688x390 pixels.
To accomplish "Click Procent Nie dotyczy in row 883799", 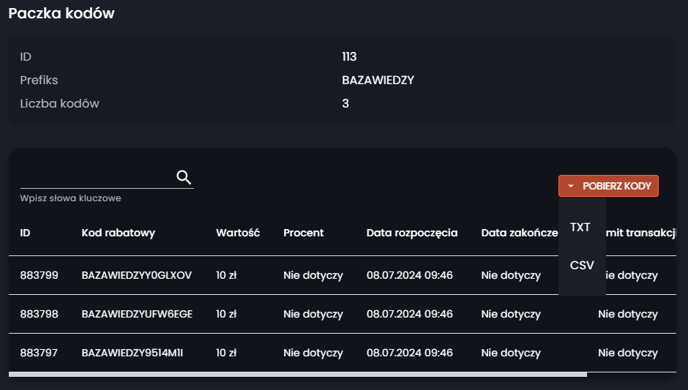I will tap(313, 276).
